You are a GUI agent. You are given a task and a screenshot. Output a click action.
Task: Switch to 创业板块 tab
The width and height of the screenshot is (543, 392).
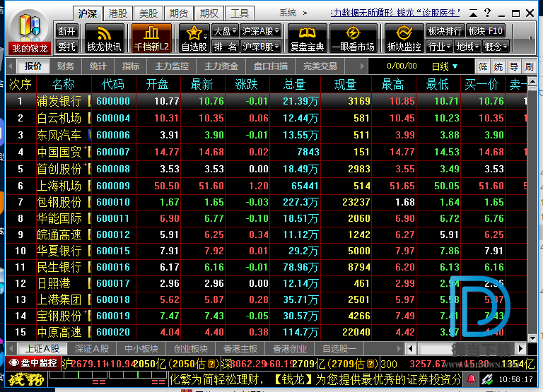point(190,348)
